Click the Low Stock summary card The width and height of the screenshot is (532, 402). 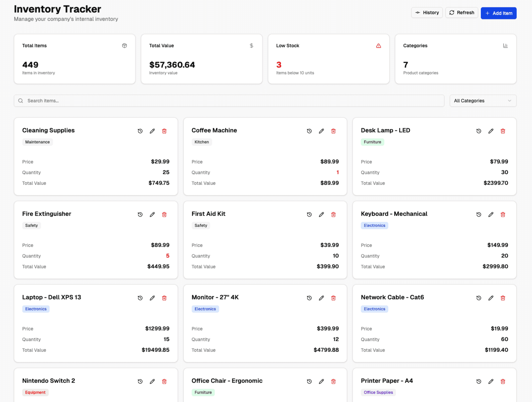[x=328, y=59]
